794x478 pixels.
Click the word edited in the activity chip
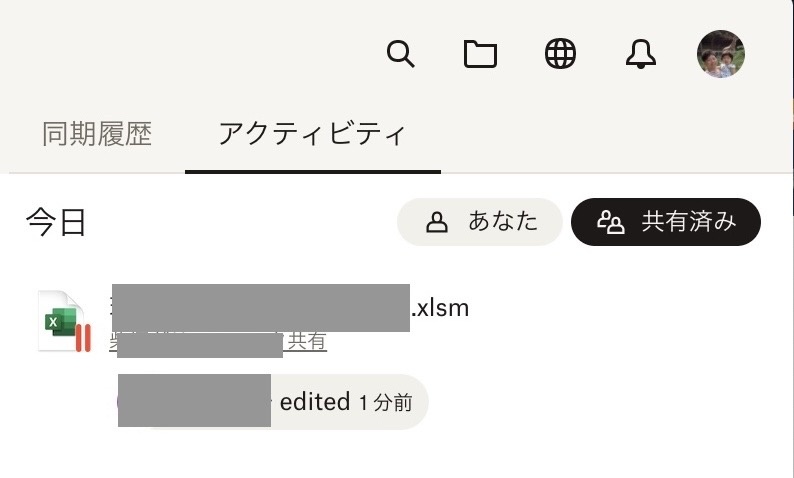point(314,402)
